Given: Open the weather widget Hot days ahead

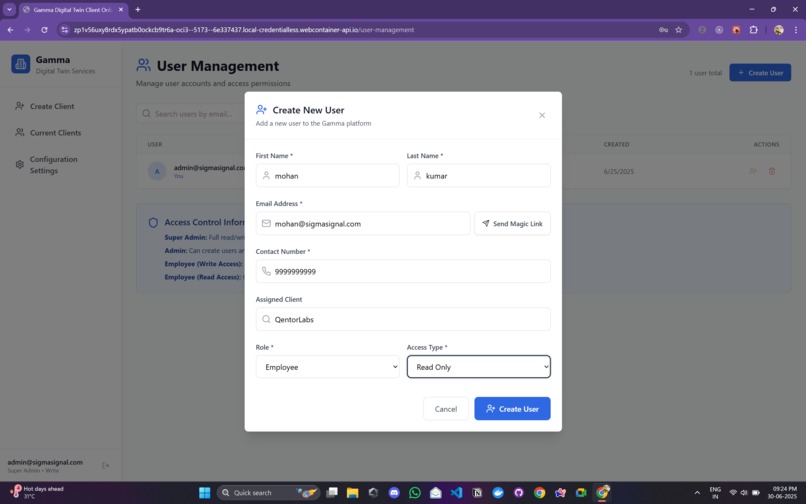Looking at the screenshot, I should click(37, 492).
